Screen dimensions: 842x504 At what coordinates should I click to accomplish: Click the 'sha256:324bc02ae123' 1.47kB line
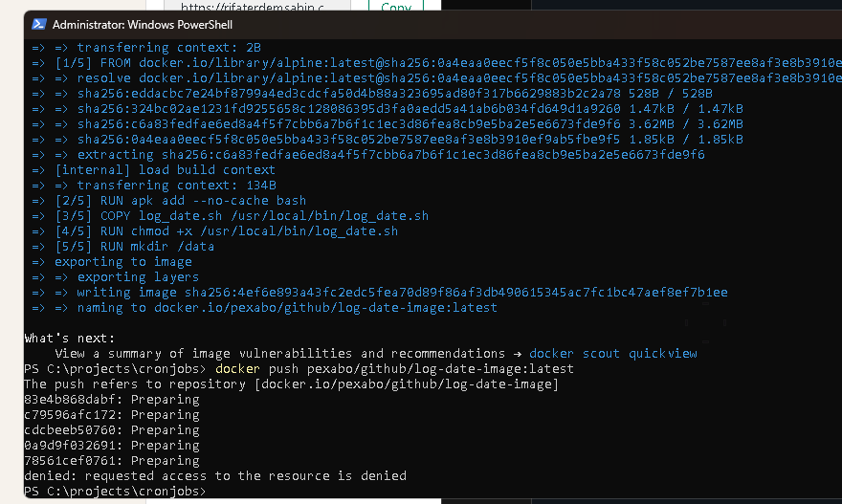[x=388, y=109]
